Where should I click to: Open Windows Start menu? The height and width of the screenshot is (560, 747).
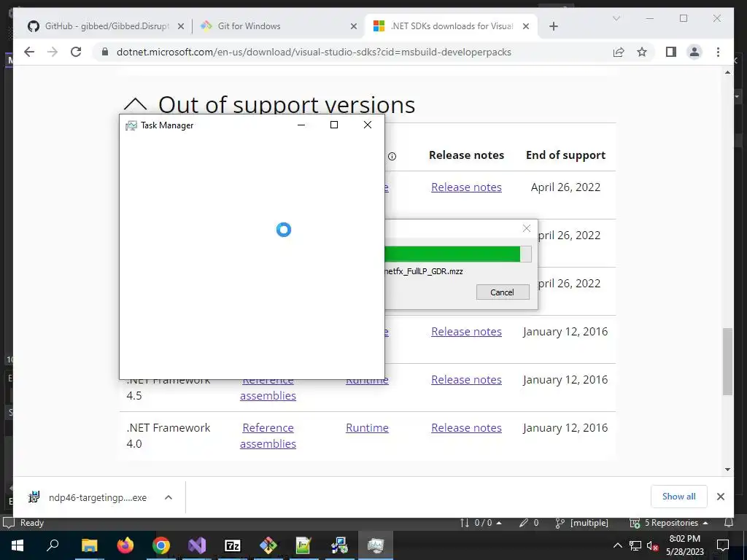click(x=18, y=545)
